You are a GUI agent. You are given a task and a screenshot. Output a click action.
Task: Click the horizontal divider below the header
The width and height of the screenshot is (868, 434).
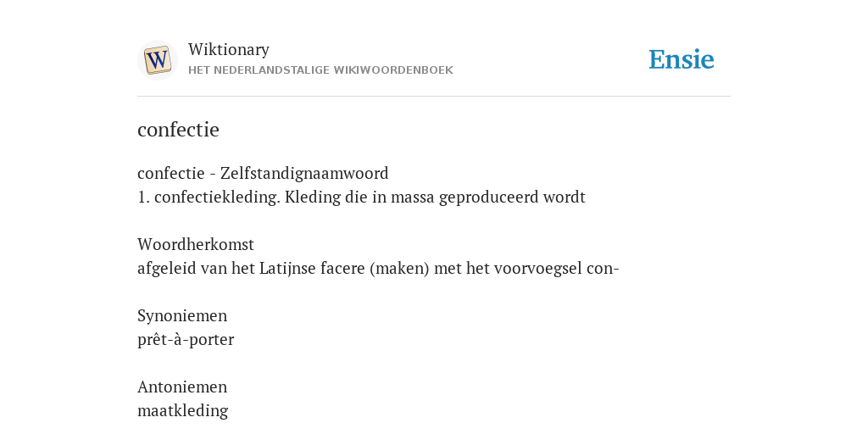tap(434, 97)
